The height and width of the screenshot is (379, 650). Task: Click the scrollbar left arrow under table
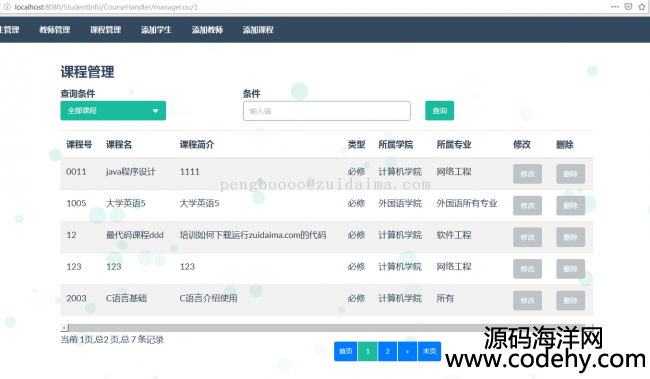pos(64,328)
